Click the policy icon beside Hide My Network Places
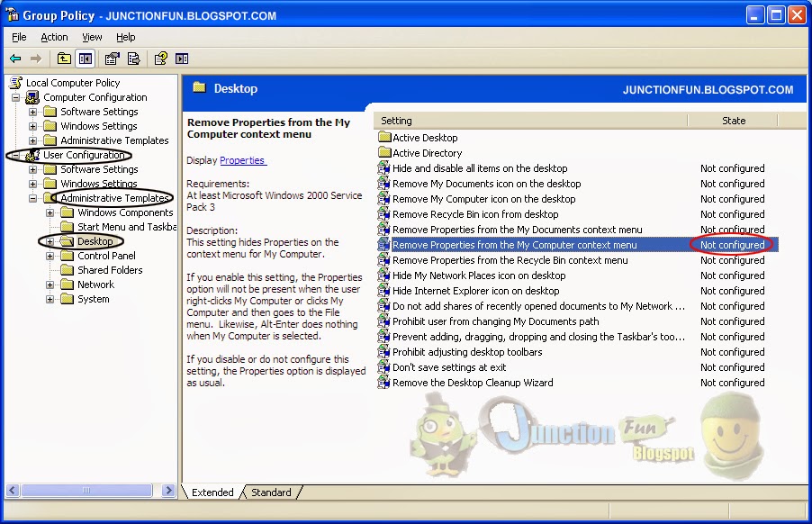 click(383, 276)
